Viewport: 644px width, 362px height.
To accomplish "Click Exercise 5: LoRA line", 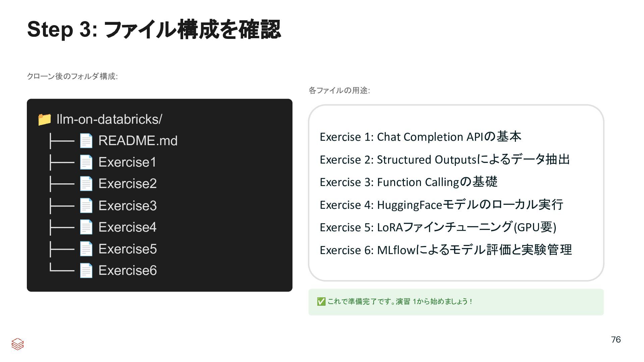I will [438, 227].
